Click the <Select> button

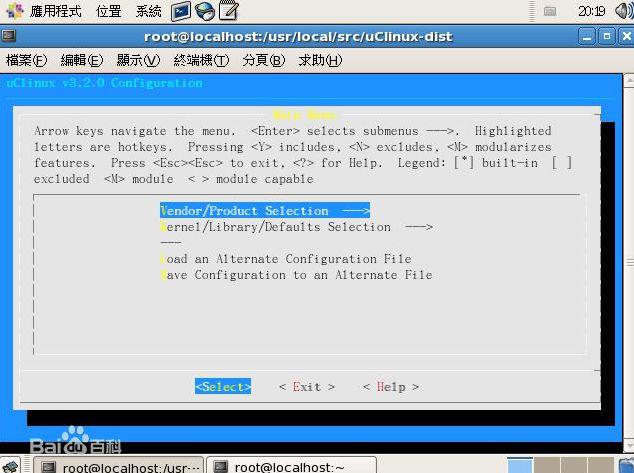coord(223,386)
